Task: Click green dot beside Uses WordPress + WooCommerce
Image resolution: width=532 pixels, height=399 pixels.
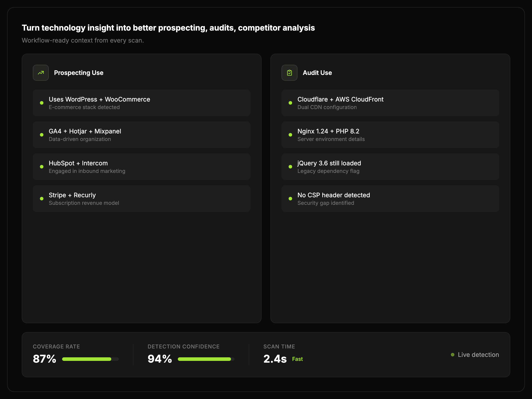Action: pyautogui.click(x=42, y=103)
